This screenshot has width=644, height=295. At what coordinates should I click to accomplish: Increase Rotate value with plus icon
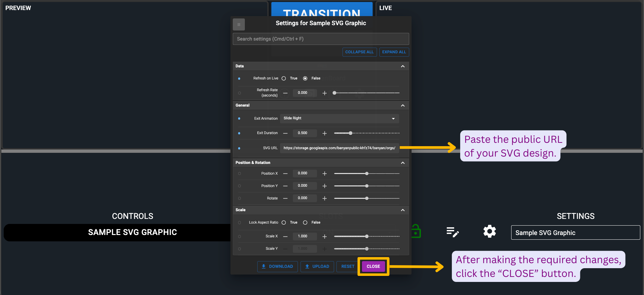(x=324, y=198)
